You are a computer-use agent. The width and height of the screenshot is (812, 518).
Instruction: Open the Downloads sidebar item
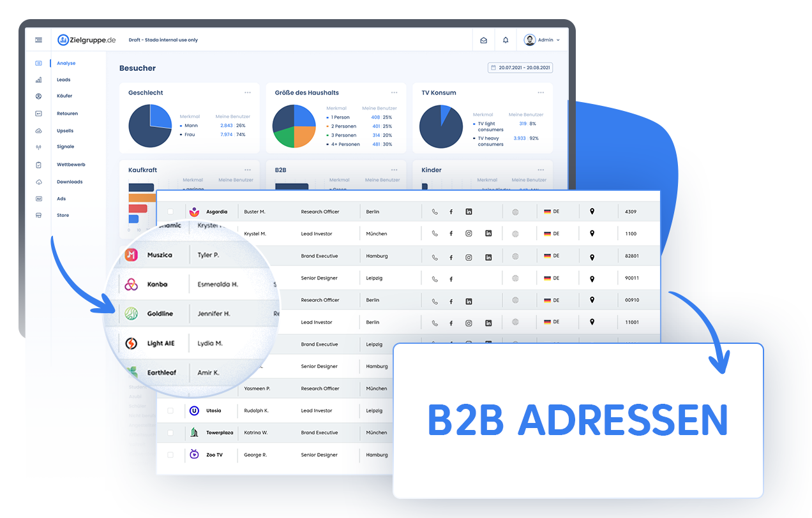(x=70, y=182)
